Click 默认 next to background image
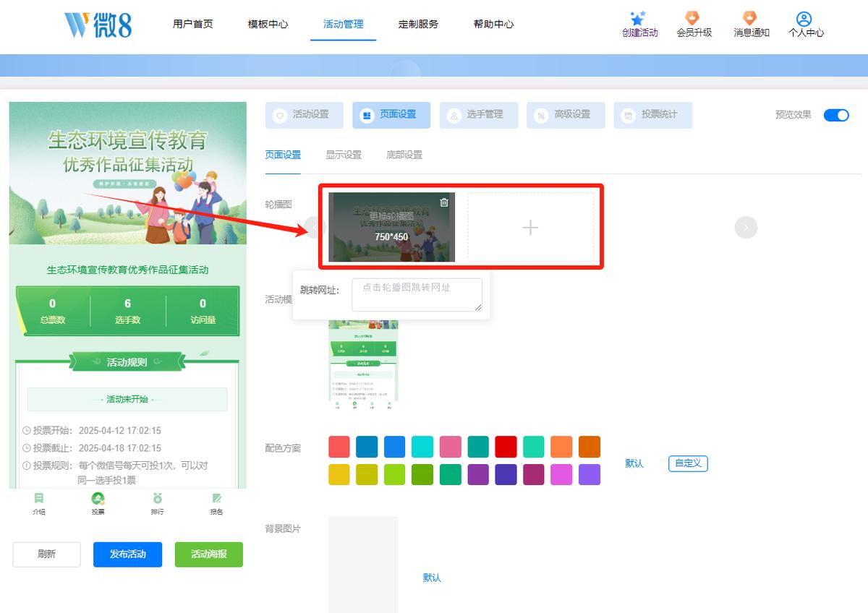Screen dimensions: 868x613 432,578
